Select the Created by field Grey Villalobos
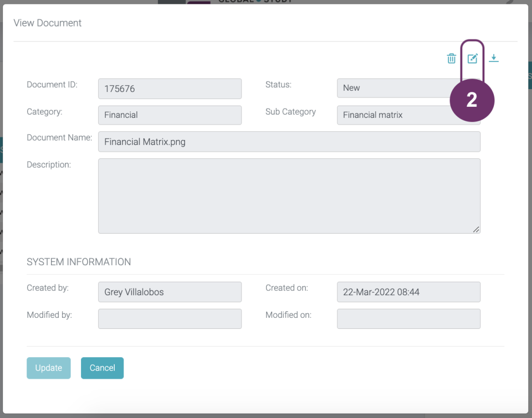Viewport: 532px width, 418px height. [170, 292]
